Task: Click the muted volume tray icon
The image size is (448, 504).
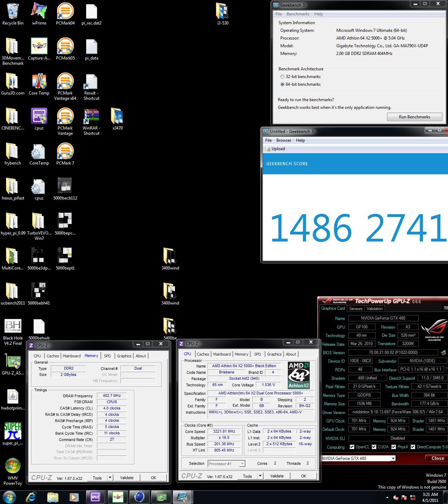Action: tap(396, 497)
